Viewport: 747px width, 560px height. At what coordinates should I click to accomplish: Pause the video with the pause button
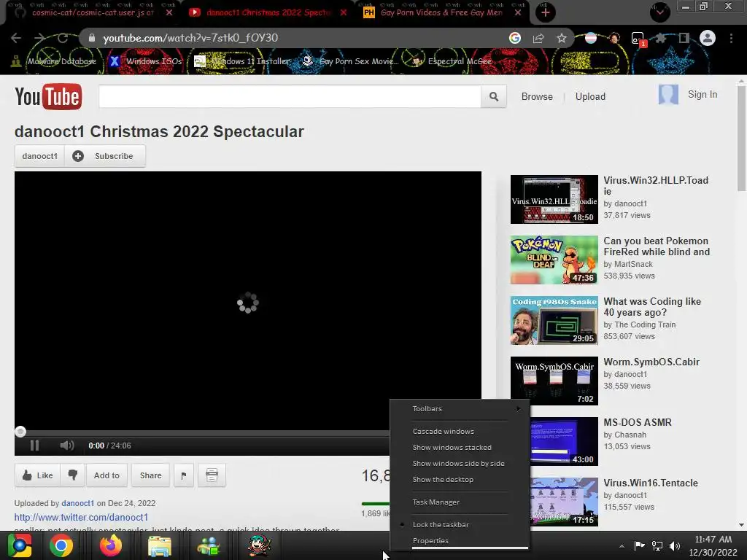click(x=34, y=446)
